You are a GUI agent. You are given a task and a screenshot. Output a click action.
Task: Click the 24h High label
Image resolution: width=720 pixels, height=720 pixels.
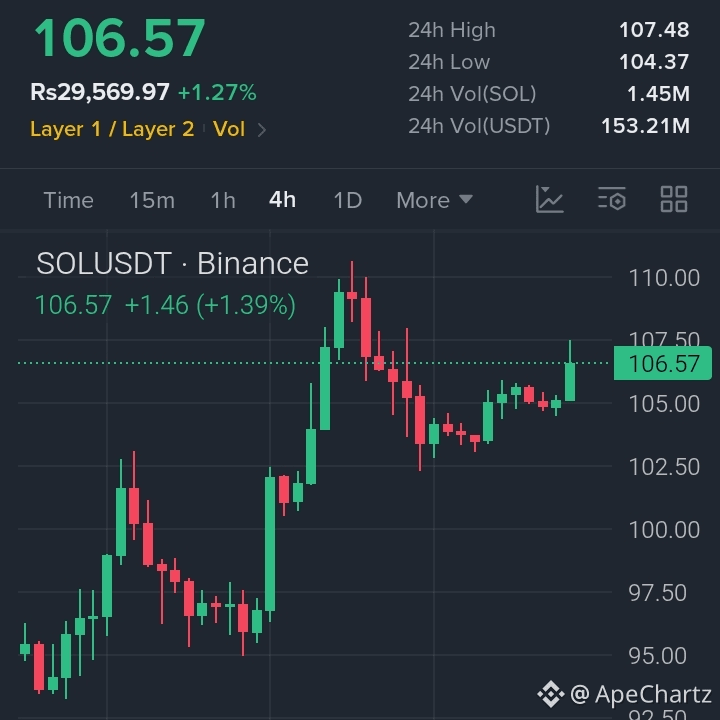click(x=452, y=30)
